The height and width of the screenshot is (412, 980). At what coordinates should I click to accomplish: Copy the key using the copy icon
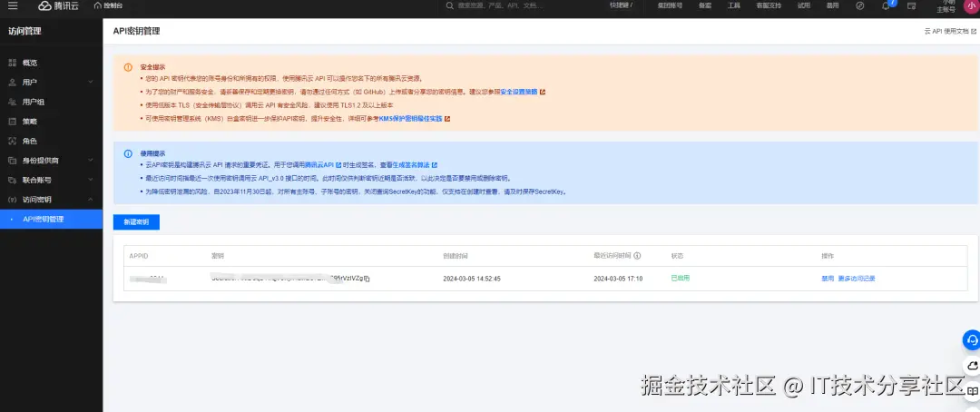tap(367, 279)
